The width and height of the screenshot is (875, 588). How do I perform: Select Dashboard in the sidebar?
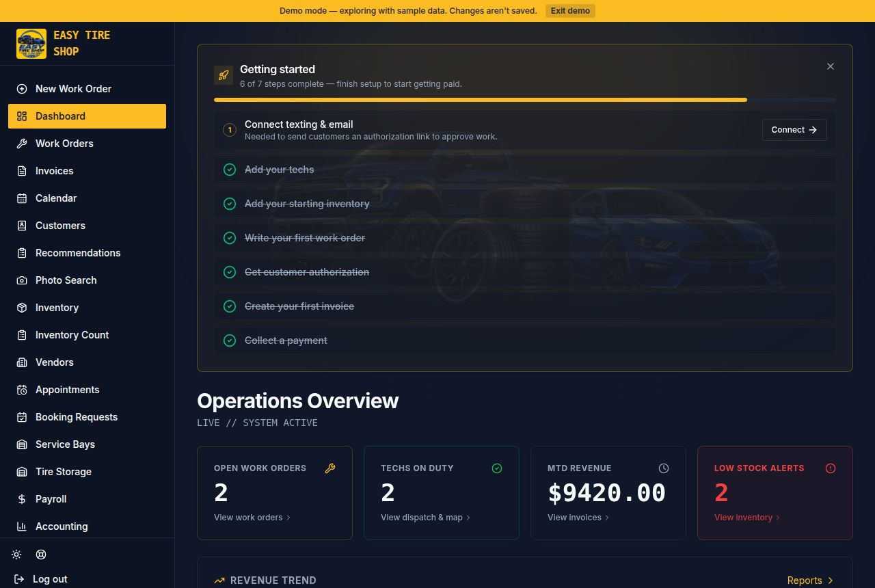click(87, 116)
